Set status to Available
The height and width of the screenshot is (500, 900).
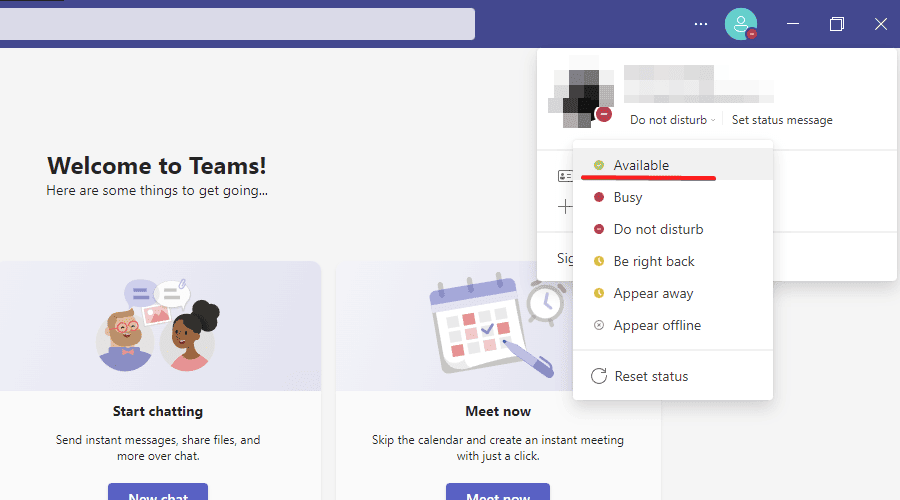click(673, 165)
